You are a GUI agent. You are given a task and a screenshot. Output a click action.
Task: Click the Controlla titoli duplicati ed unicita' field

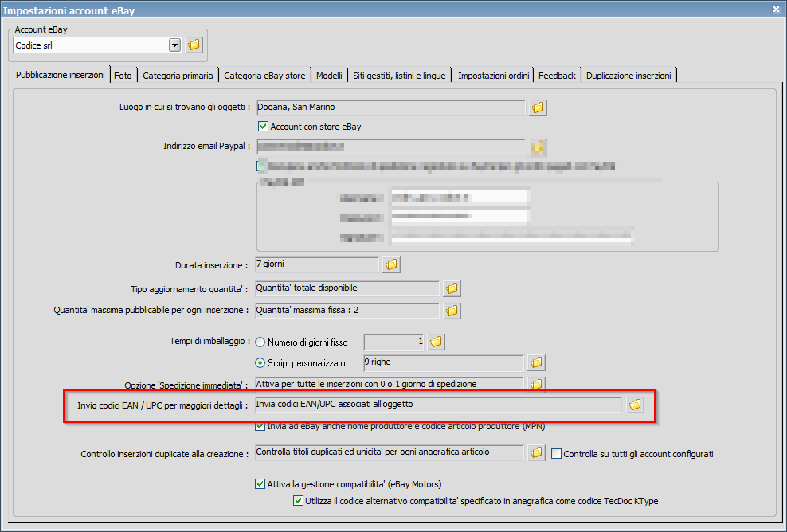click(389, 452)
